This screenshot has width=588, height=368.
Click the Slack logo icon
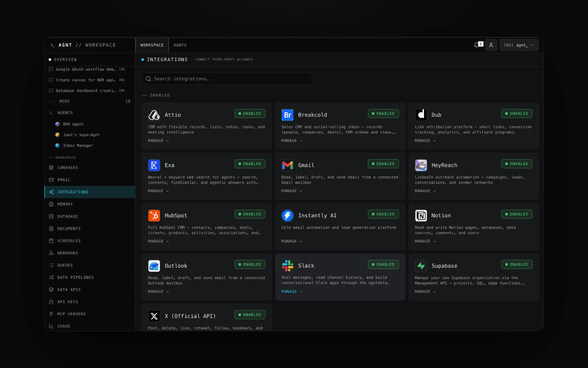pos(287,266)
